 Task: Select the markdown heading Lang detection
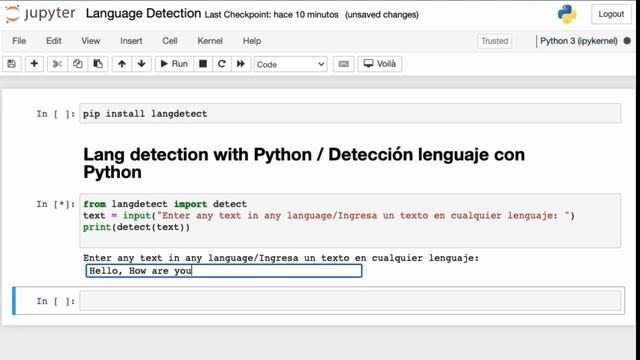(x=304, y=163)
